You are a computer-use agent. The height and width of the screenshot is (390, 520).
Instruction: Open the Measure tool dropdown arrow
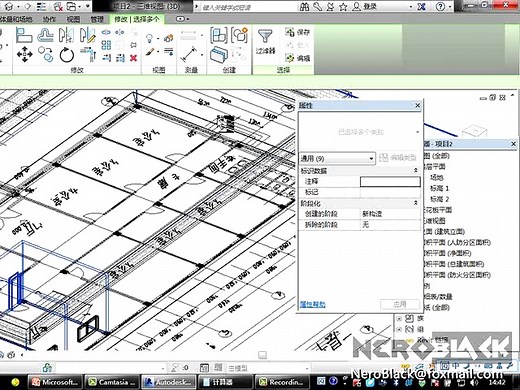[x=202, y=55]
